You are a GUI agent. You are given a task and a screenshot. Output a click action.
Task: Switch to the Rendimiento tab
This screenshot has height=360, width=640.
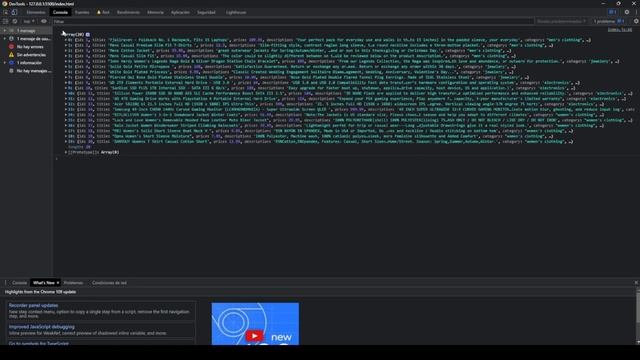click(x=128, y=12)
